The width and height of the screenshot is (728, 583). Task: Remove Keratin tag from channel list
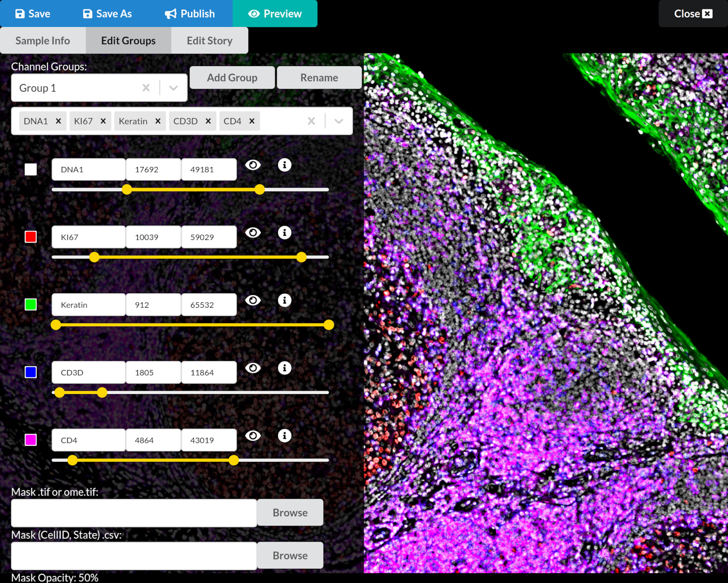(158, 121)
